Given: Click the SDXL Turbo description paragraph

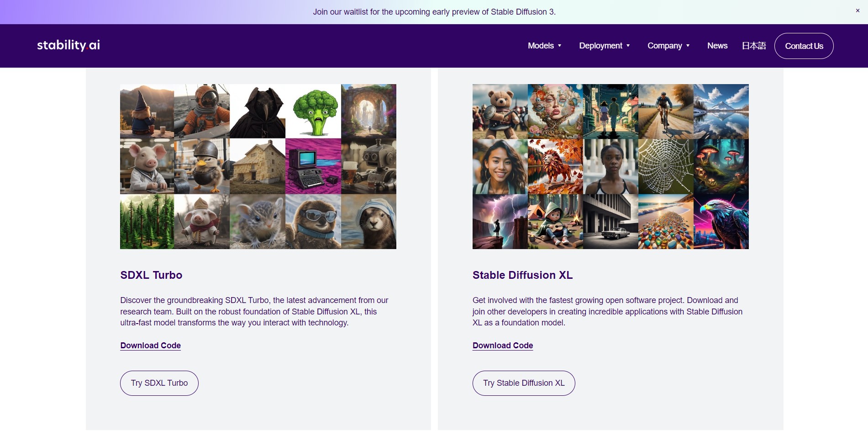Looking at the screenshot, I should click(x=254, y=311).
